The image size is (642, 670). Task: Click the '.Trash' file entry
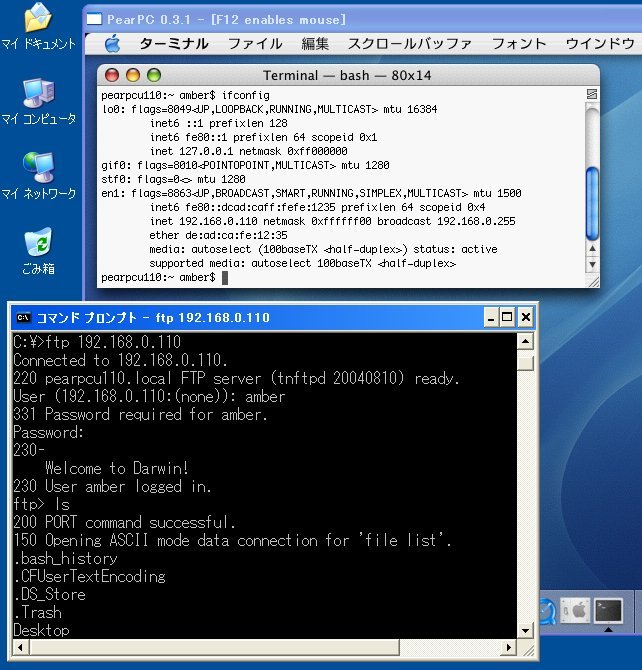38,612
